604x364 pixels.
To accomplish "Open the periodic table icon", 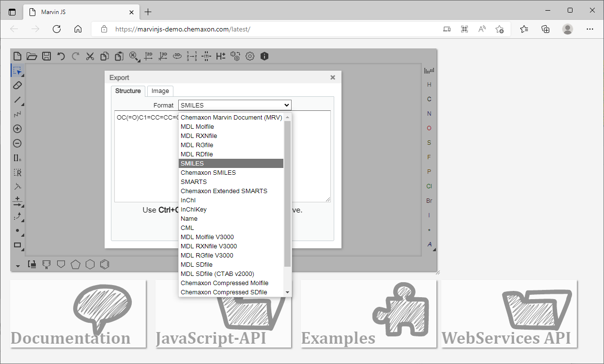I will tap(429, 71).
